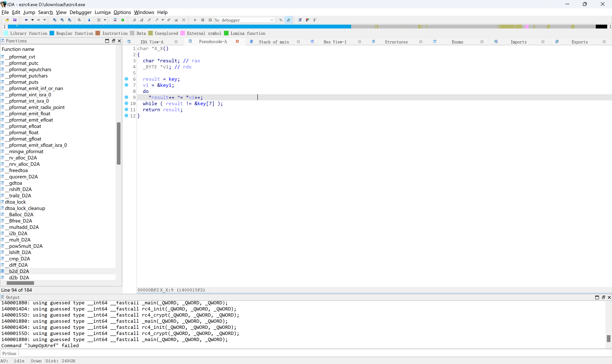
Task: Close the Pseudocode-A tab
Action: (237, 41)
